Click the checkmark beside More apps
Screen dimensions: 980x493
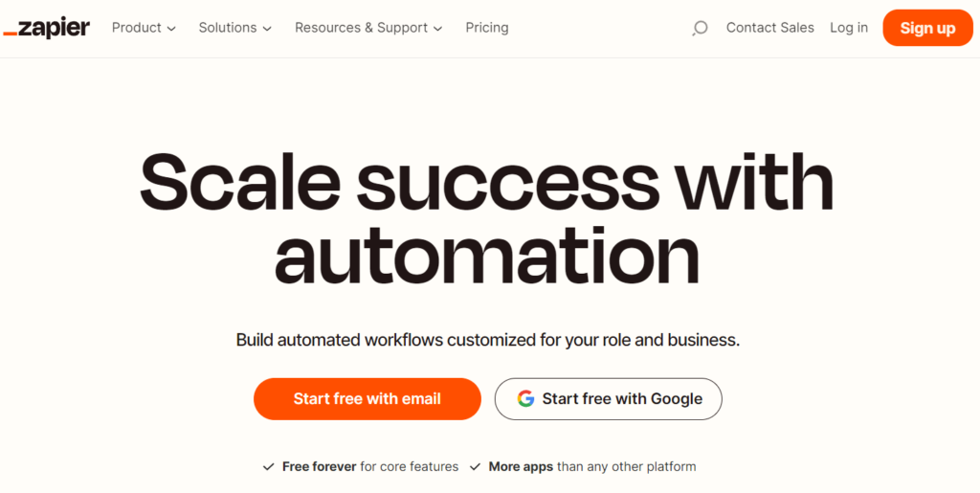pyautogui.click(x=475, y=467)
